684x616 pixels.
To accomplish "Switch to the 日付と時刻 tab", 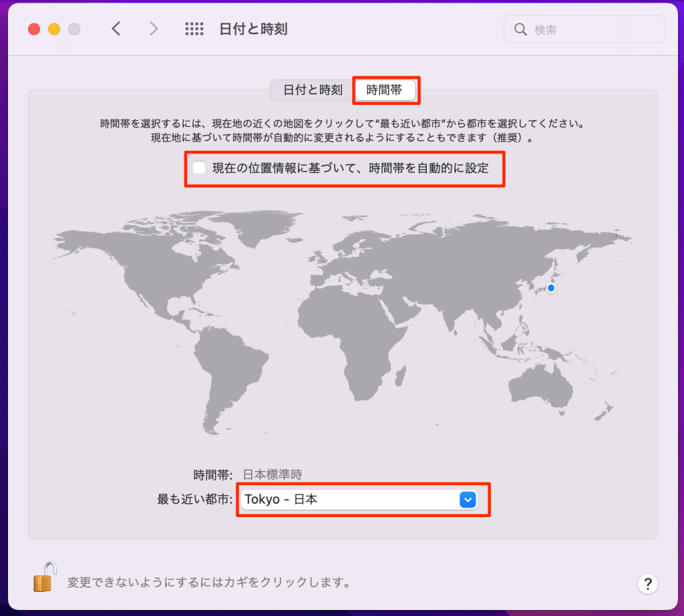I will pos(313,90).
